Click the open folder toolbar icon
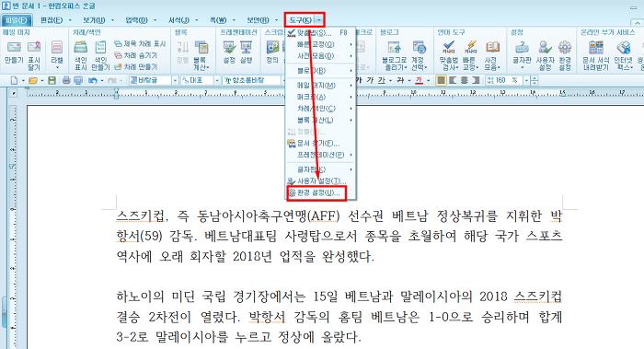This screenshot has width=644, height=349. [x=33, y=80]
